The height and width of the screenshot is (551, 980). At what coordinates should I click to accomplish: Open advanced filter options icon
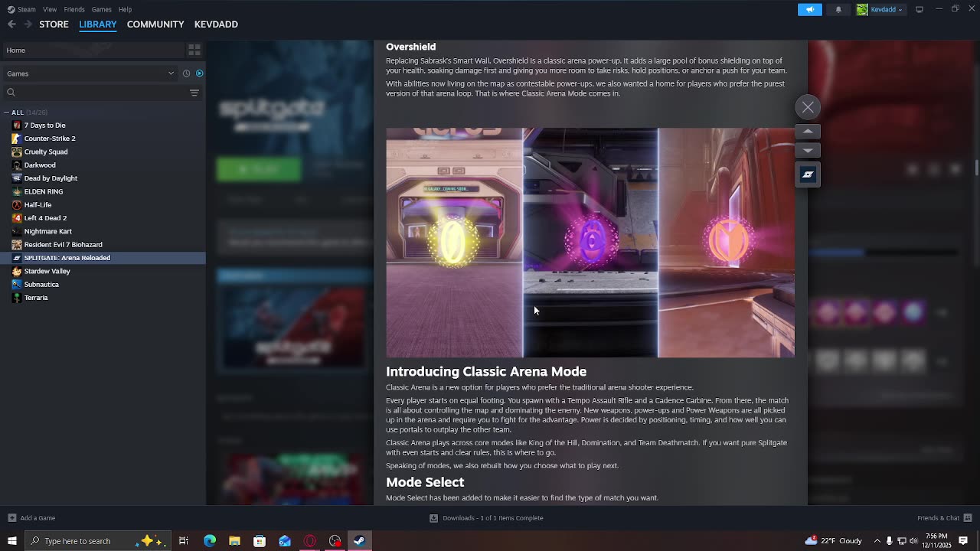(194, 93)
